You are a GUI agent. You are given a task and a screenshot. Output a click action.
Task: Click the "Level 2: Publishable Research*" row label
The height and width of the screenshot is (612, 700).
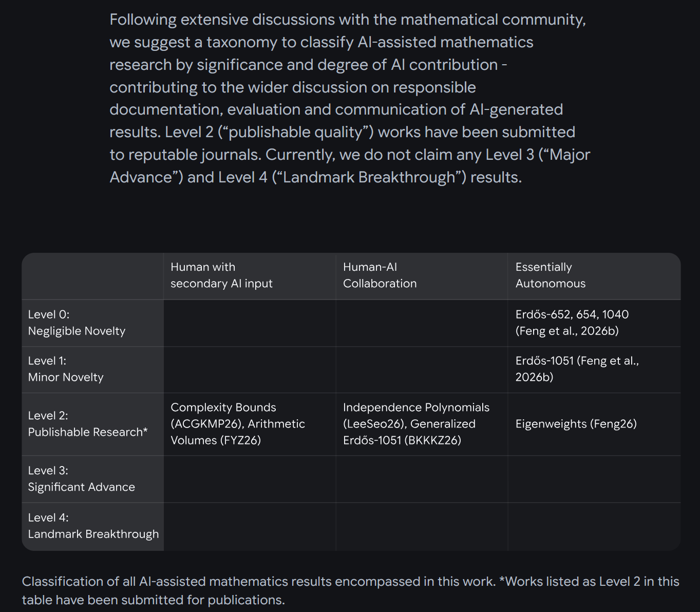[87, 424]
